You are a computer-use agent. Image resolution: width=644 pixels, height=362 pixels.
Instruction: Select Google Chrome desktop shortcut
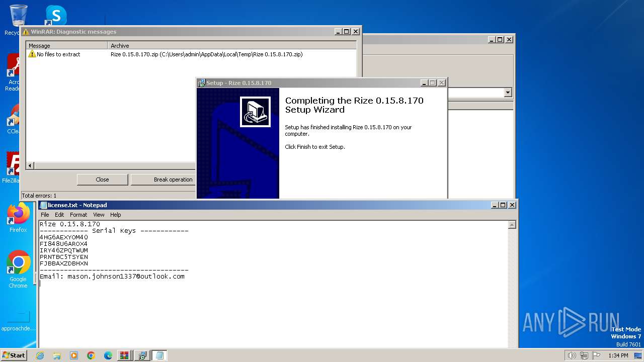coord(18,269)
